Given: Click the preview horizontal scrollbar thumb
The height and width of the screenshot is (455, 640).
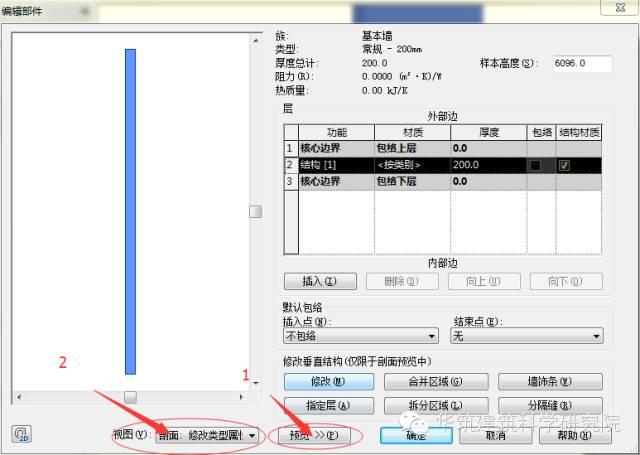Looking at the screenshot, I should click(x=130, y=397).
